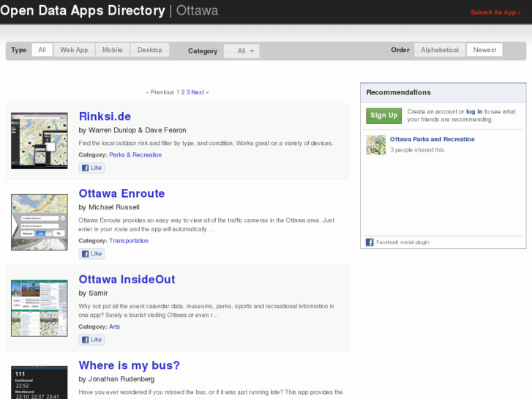Open the Arts category link
The width and height of the screenshot is (532, 399).
(114, 327)
